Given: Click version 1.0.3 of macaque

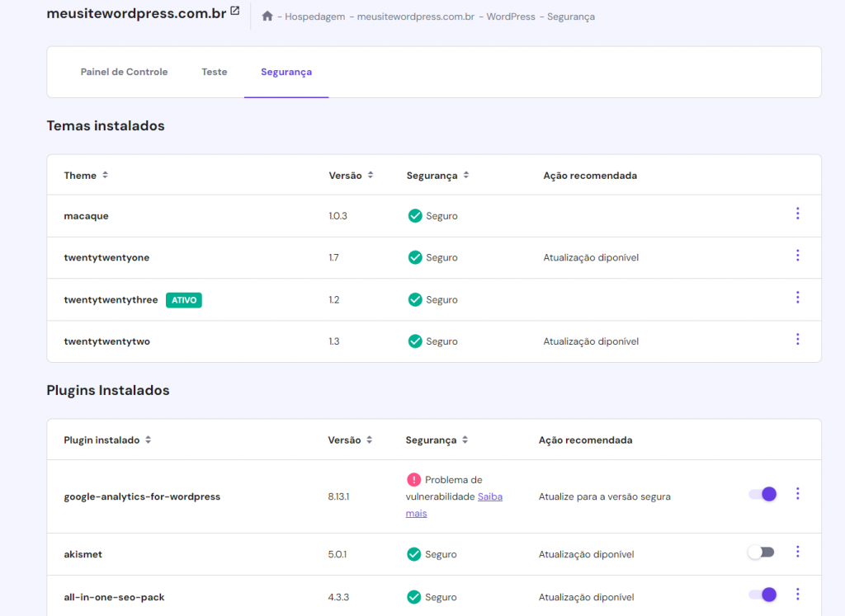Looking at the screenshot, I should pos(338,216).
